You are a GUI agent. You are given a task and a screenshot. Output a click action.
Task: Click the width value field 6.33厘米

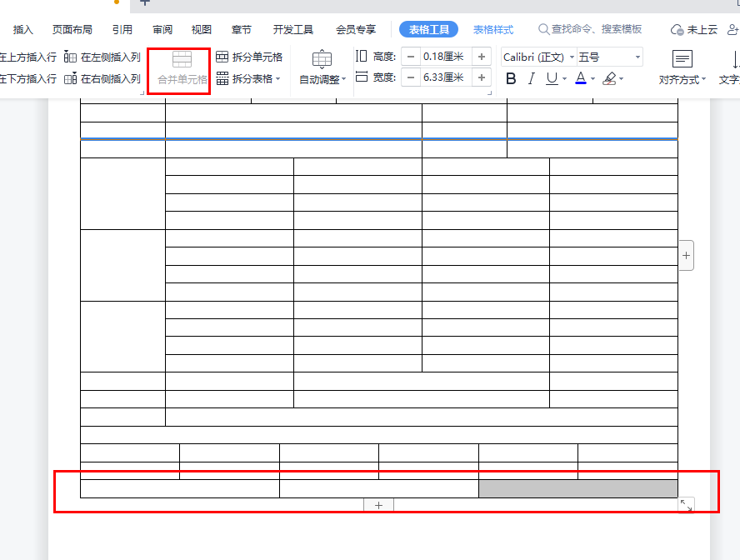[x=446, y=77]
